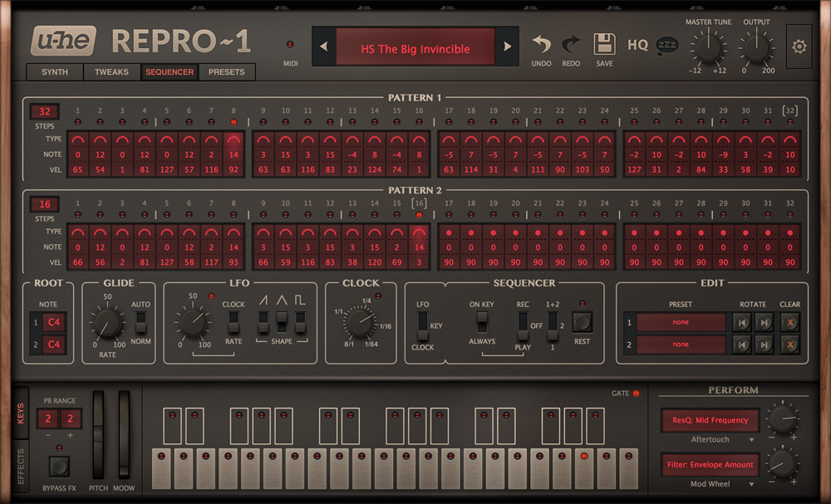Click Pattern 1 step 5 velocity 127

click(x=167, y=170)
